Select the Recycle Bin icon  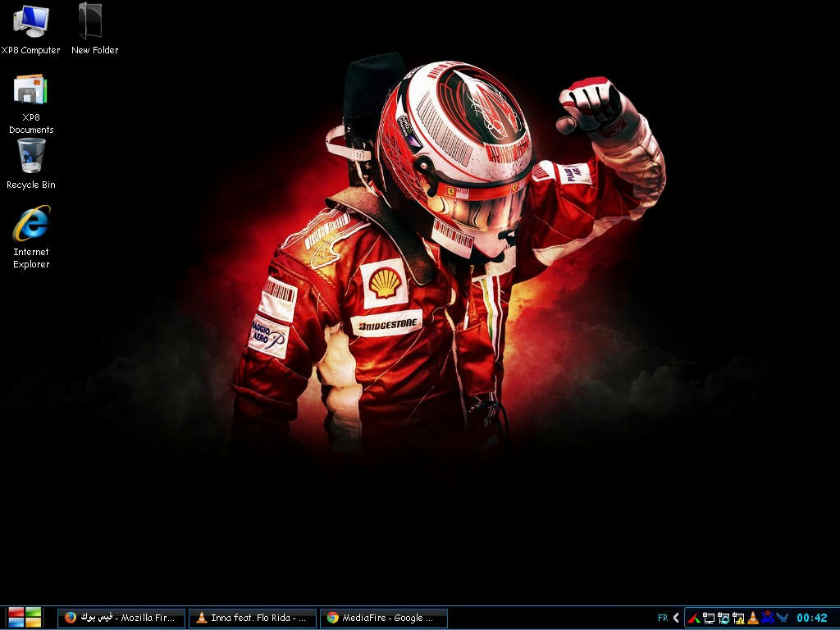click(31, 164)
